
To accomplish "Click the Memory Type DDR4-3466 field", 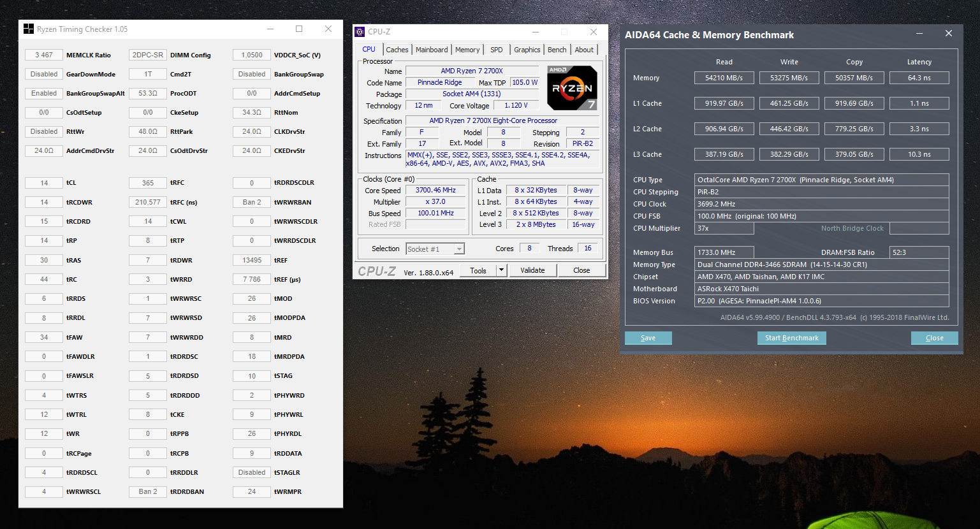I will (822, 264).
